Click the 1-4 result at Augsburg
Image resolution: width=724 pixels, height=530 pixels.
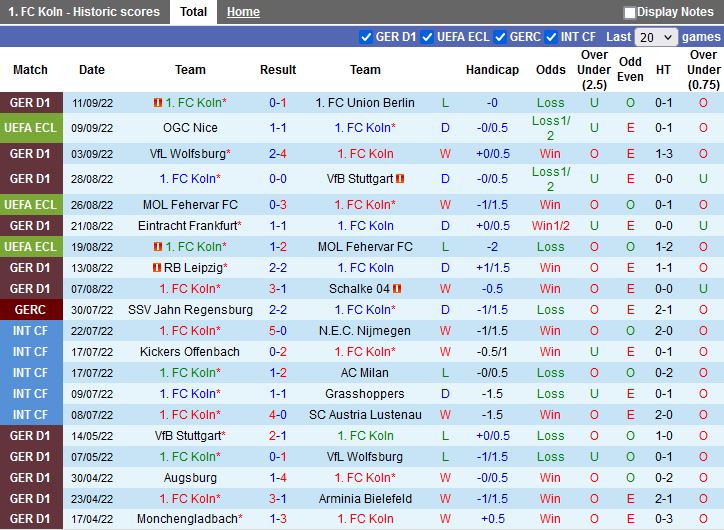(x=278, y=478)
